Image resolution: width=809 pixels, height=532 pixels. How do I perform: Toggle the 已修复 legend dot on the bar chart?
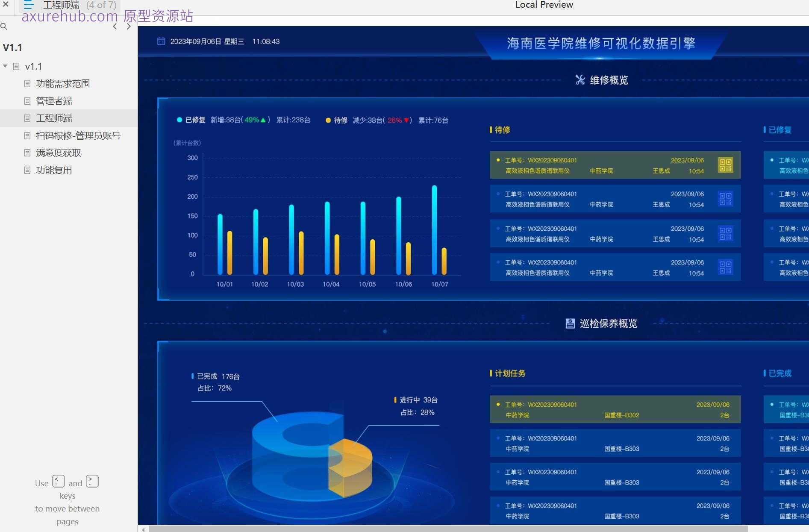(x=179, y=120)
